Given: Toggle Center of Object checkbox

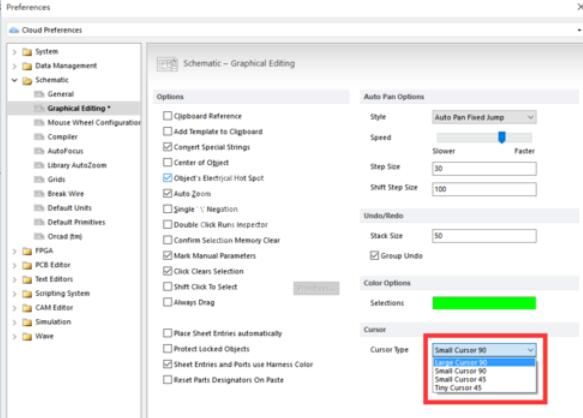Looking at the screenshot, I should 167,163.
